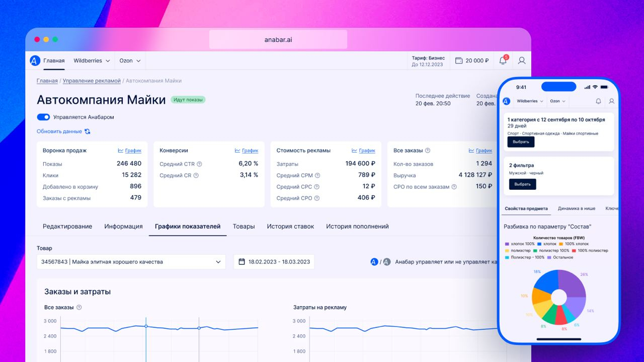
Task: Tap the bell icon in phone app
Action: tap(598, 101)
